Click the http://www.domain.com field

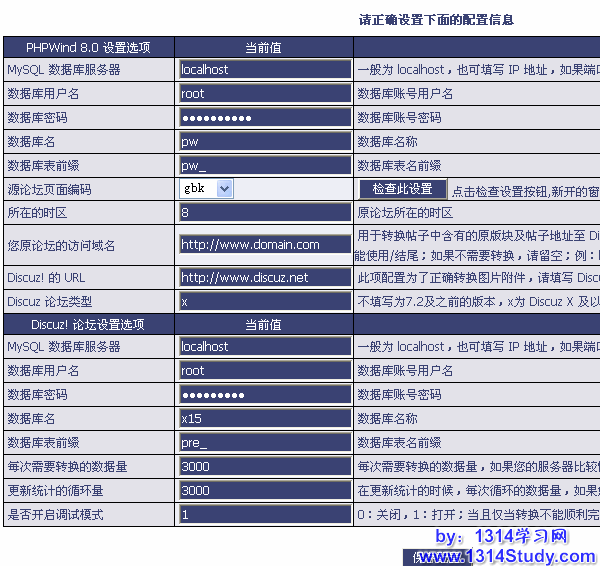click(264, 245)
